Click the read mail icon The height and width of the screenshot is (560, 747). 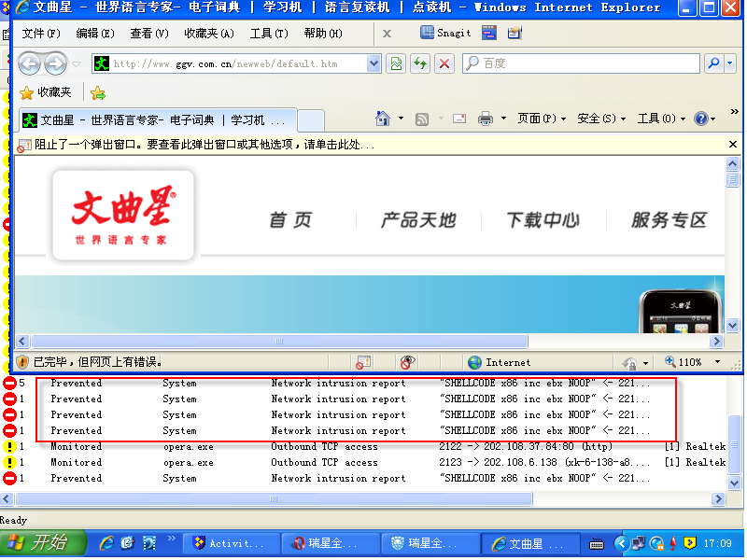[459, 119]
